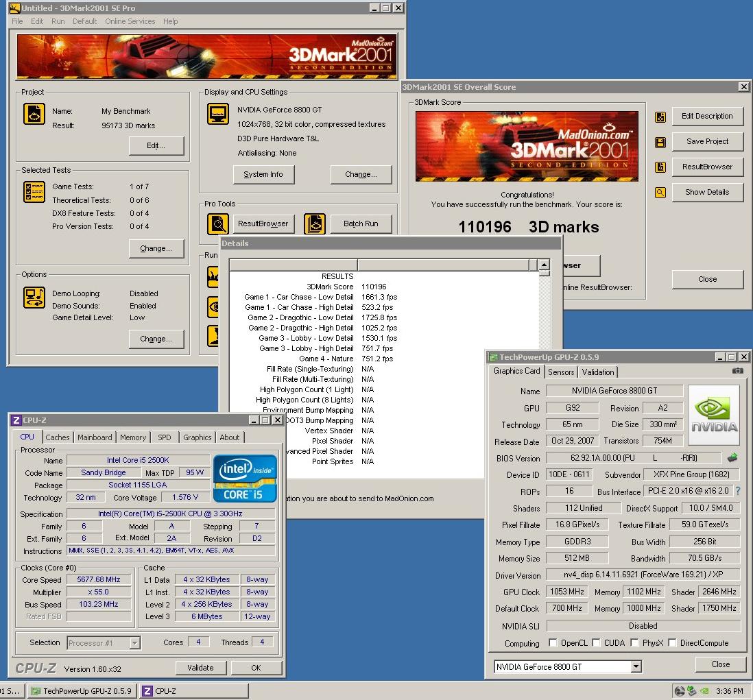The height and width of the screenshot is (700, 753).
Task: Click the Details results column header
Action: [x=443, y=265]
